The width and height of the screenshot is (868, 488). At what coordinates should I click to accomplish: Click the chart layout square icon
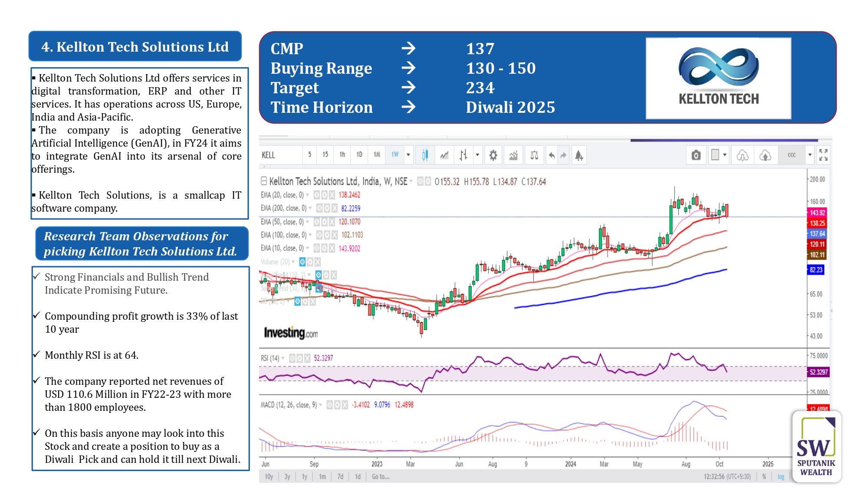tap(715, 154)
